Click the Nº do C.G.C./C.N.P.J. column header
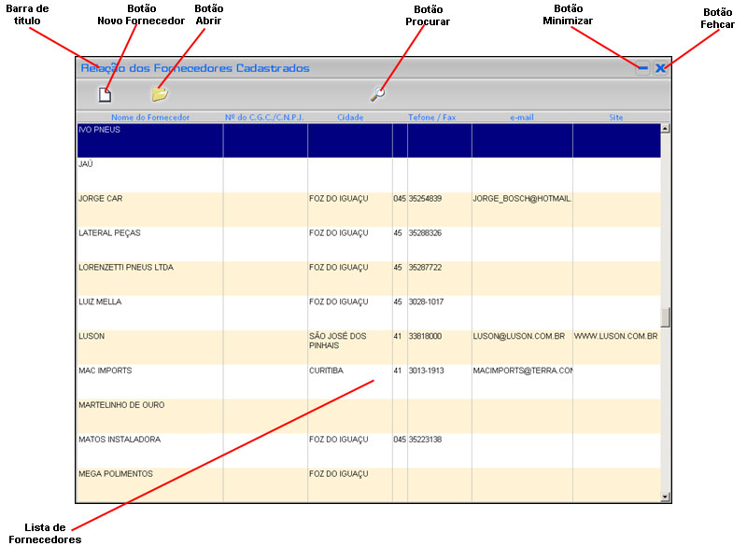Screen dimensions: 747x560 coord(265,118)
